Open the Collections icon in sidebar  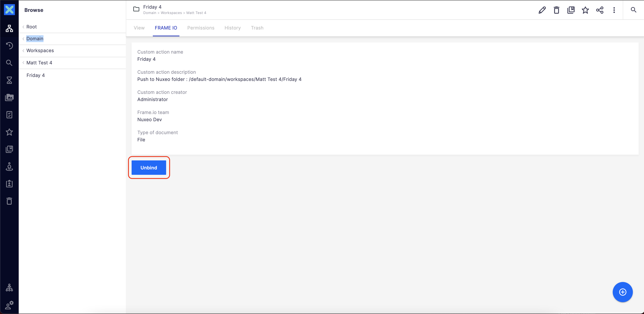[9, 149]
